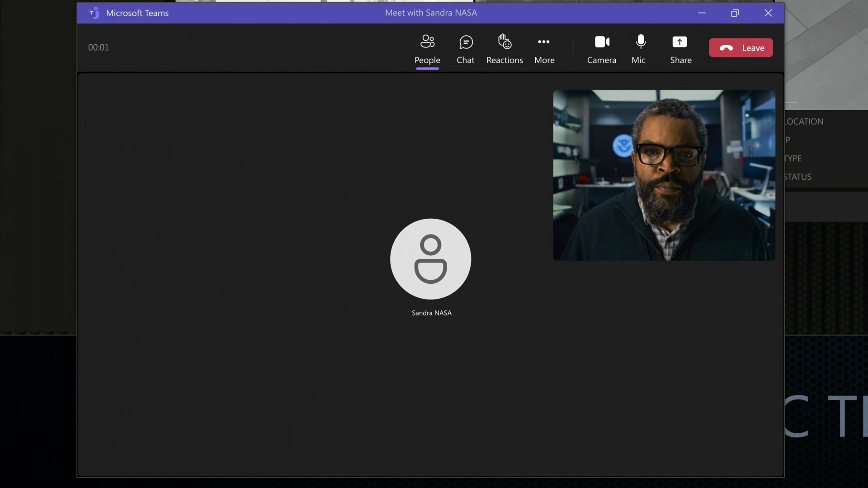Image resolution: width=868 pixels, height=488 pixels.
Task: Leave the meeting with Sandra NASA
Action: [x=741, y=48]
